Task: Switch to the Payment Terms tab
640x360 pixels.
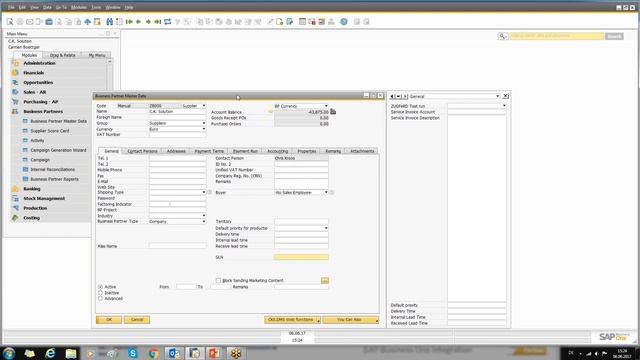Action: pos(209,151)
